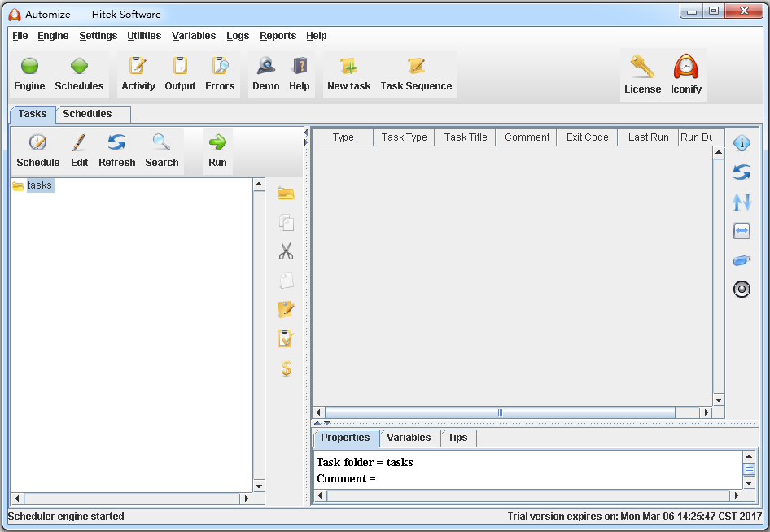Click the open folder icon in side strip
Viewport: 770px width, 532px height.
[x=286, y=194]
